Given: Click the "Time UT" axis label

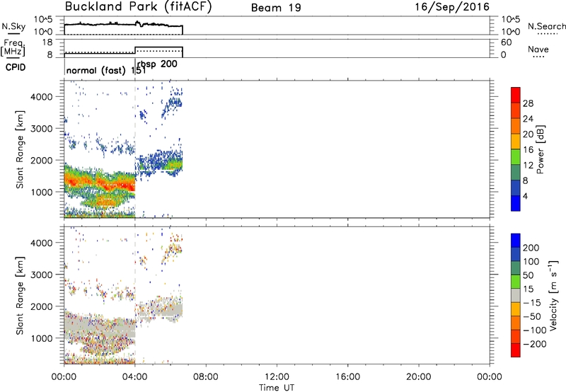Looking at the screenshot, I should click(x=277, y=388).
